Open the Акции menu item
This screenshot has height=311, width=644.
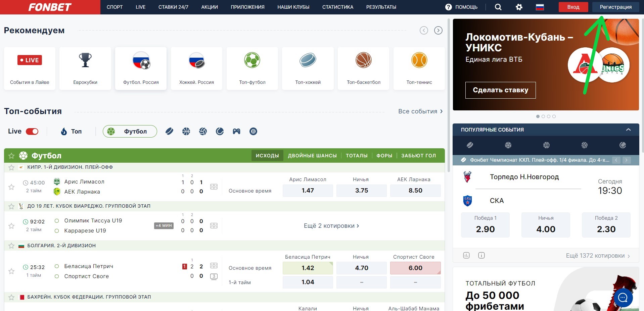[210, 7]
